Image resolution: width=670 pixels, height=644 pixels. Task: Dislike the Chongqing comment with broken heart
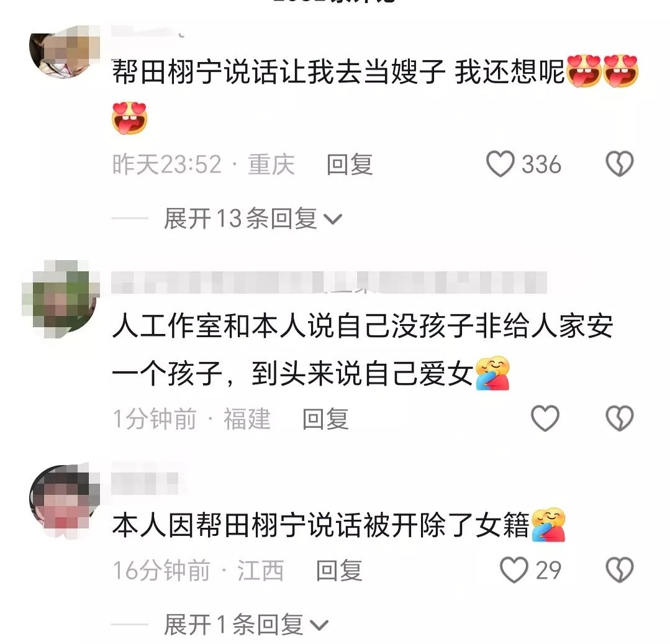coord(620,164)
